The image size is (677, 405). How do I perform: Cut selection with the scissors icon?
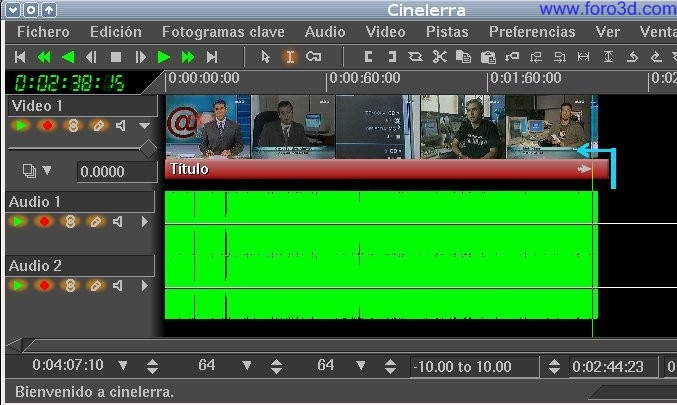(440, 57)
